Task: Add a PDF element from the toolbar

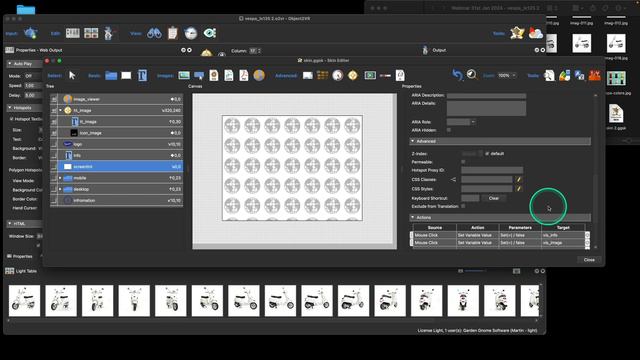Action: pyautogui.click(x=244, y=76)
